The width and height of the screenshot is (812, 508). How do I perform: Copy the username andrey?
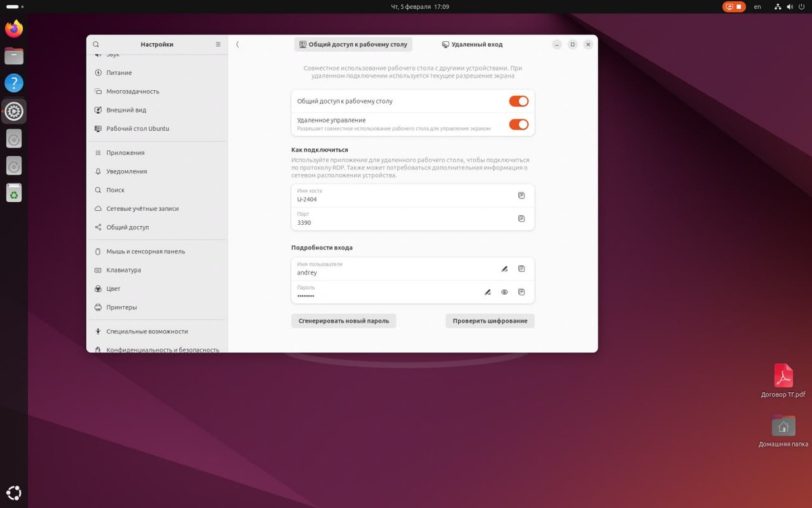[x=521, y=269]
